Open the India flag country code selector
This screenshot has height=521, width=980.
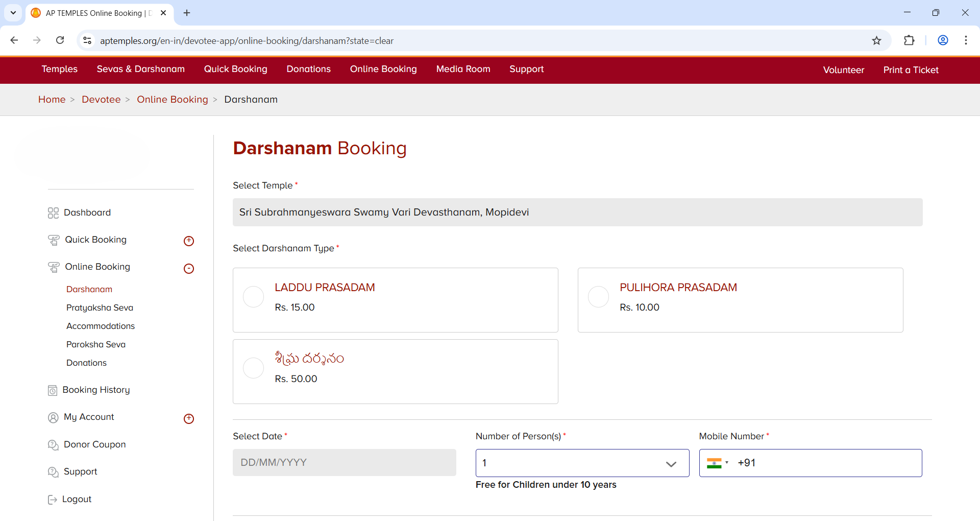tap(717, 463)
